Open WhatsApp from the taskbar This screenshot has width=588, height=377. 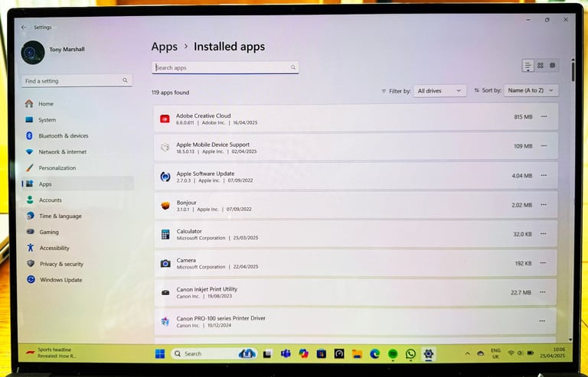(410, 353)
